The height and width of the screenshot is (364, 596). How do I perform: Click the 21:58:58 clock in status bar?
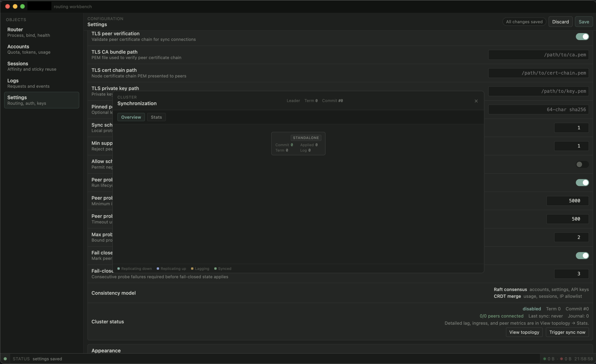pyautogui.click(x=584, y=359)
